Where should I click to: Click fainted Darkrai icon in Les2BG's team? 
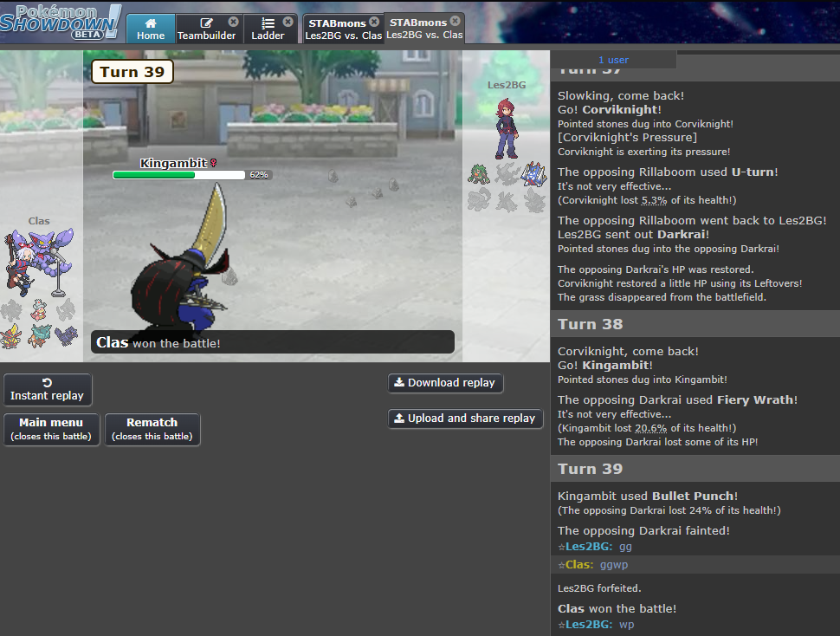(x=507, y=175)
